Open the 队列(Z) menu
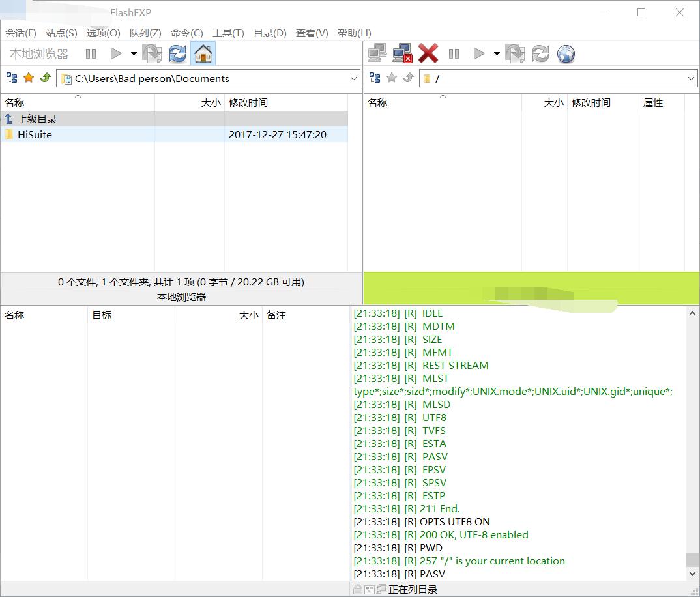This screenshot has height=597, width=700. pos(145,33)
